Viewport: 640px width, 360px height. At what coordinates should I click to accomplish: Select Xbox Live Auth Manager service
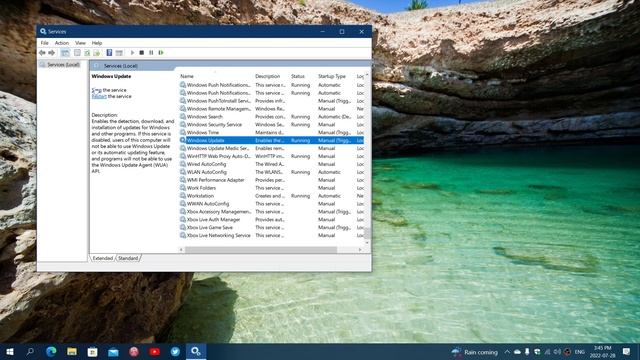[x=271, y=220]
